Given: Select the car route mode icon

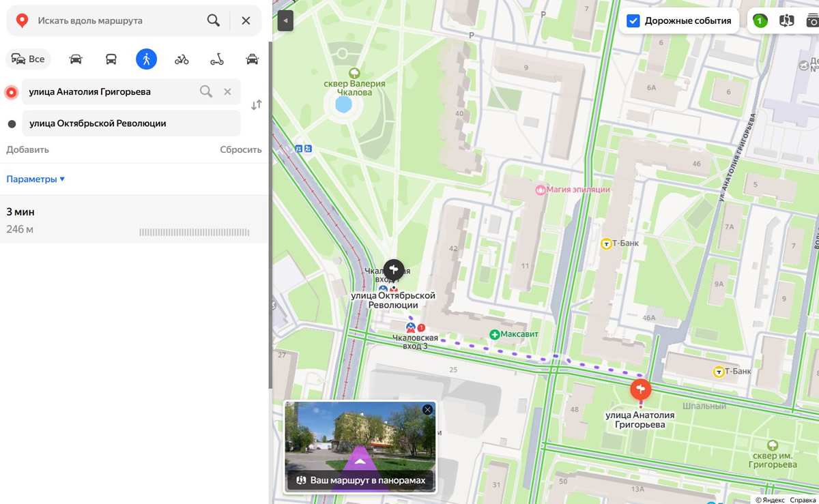Looking at the screenshot, I should 76,59.
